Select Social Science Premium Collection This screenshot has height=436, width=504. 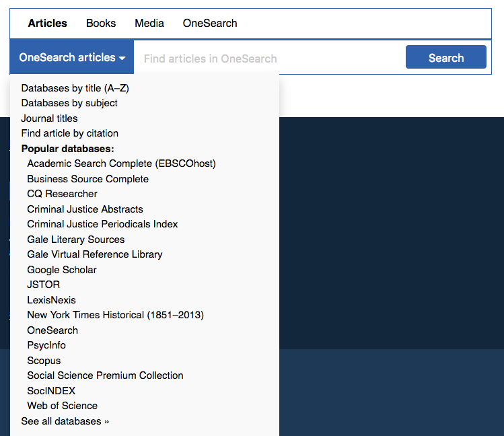(105, 375)
